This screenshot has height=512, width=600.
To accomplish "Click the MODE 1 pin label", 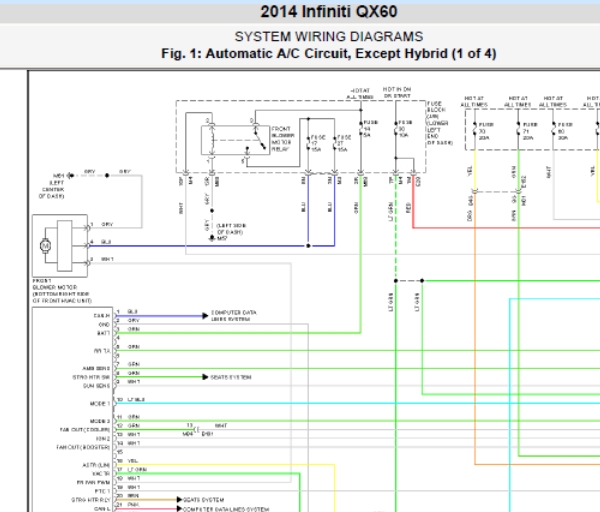I will (x=99, y=403).
